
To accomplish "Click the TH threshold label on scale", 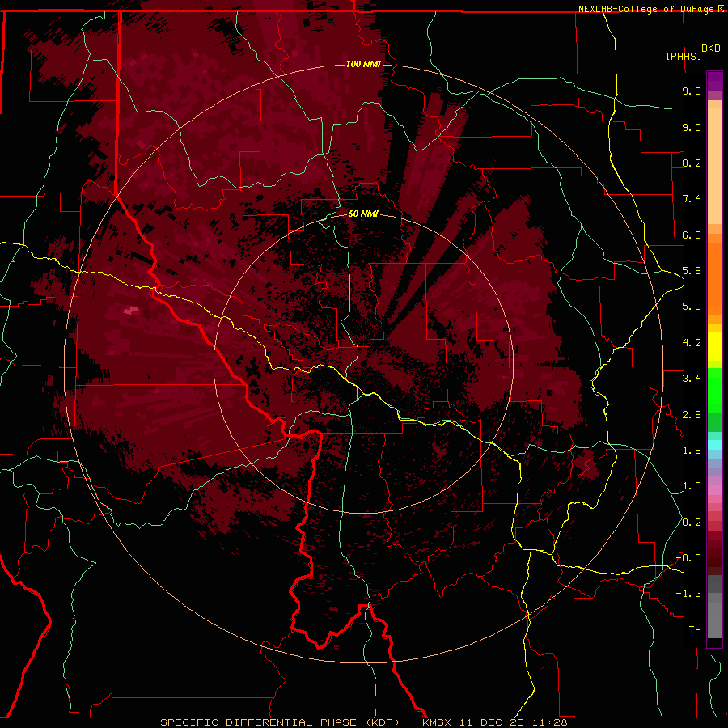I will click(x=695, y=630).
